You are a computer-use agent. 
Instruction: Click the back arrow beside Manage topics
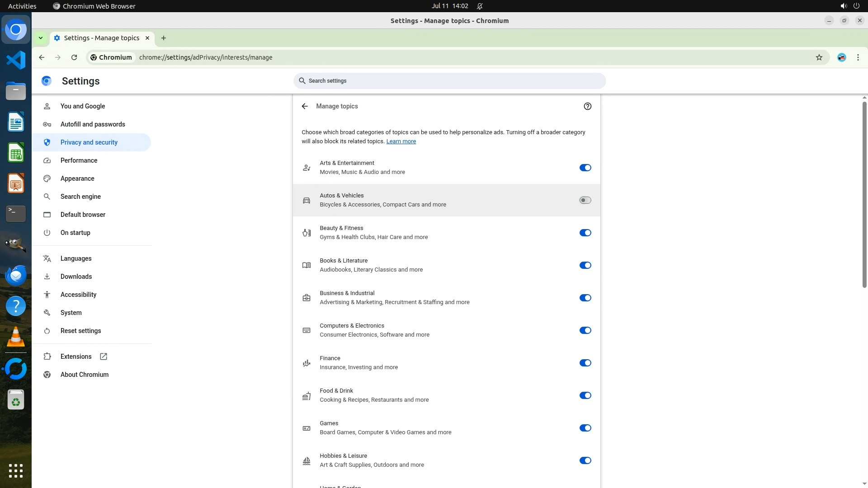(305, 106)
